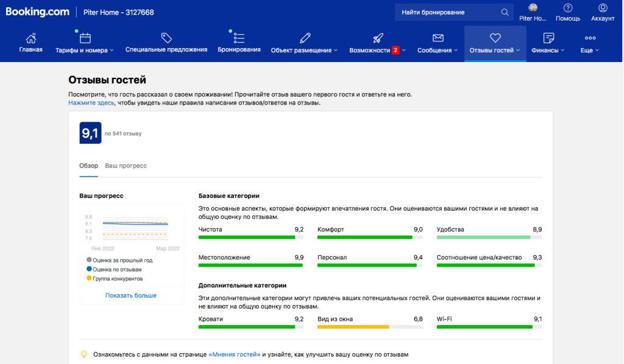Open Бронирования list icon
The height and width of the screenshot is (364, 624).
point(239,38)
